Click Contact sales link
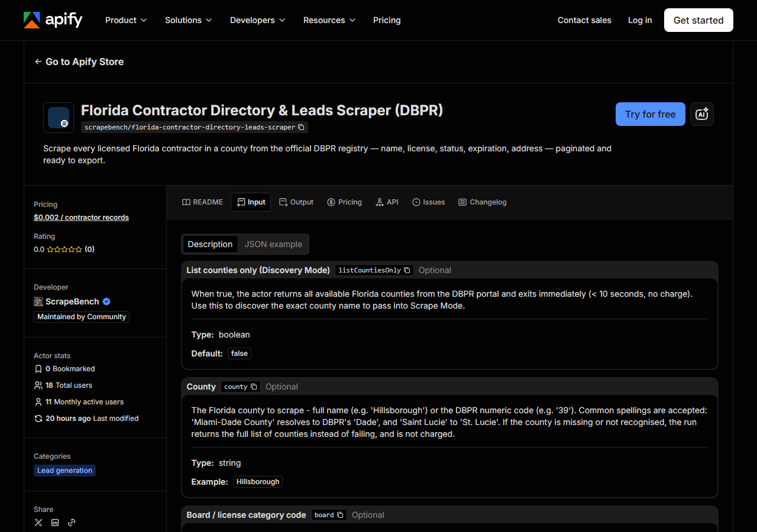Viewport: 757px width, 532px height. [x=584, y=20]
